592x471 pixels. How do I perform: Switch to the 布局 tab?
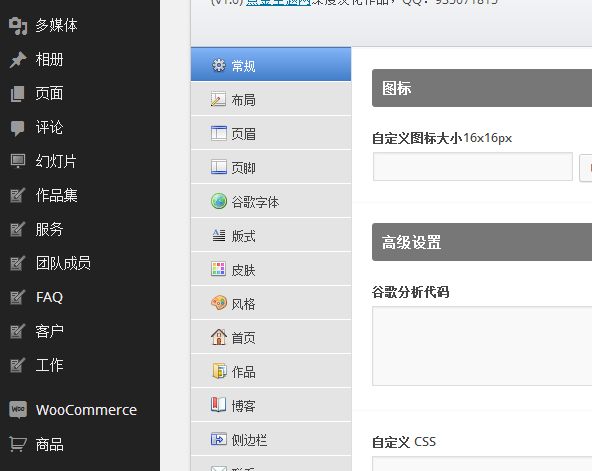pyautogui.click(x=271, y=99)
